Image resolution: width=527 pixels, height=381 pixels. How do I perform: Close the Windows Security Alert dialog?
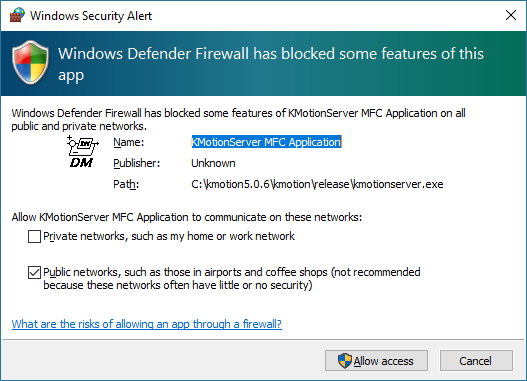pyautogui.click(x=511, y=15)
